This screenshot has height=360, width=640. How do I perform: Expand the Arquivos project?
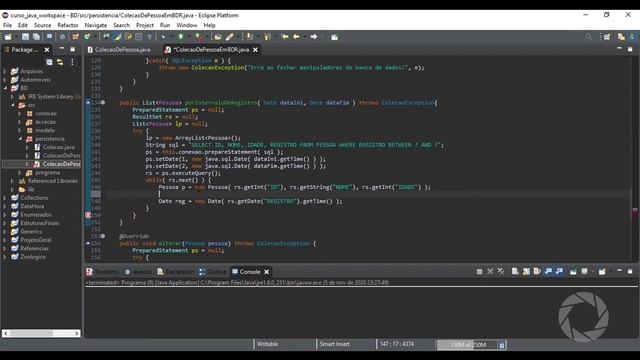5,71
